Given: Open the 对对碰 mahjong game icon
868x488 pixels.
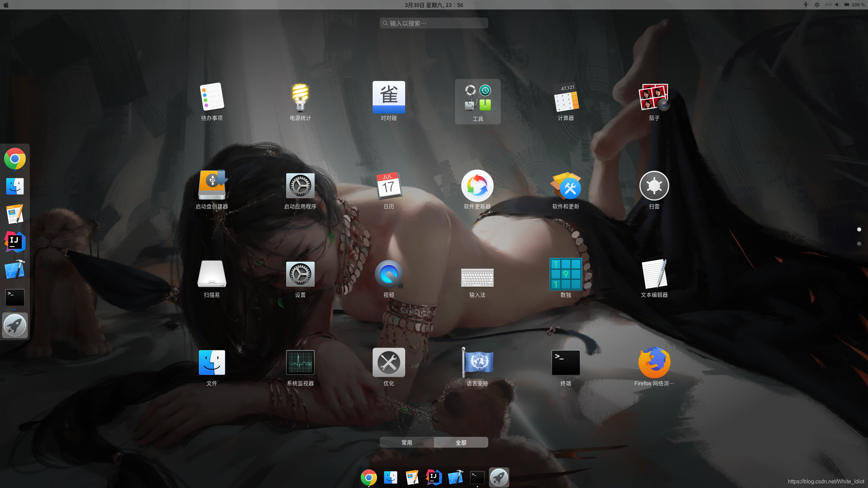Looking at the screenshot, I should [389, 98].
